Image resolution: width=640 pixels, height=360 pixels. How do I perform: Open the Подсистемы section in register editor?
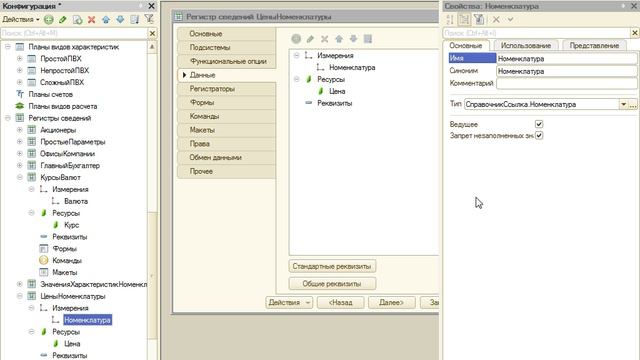pyautogui.click(x=227, y=47)
